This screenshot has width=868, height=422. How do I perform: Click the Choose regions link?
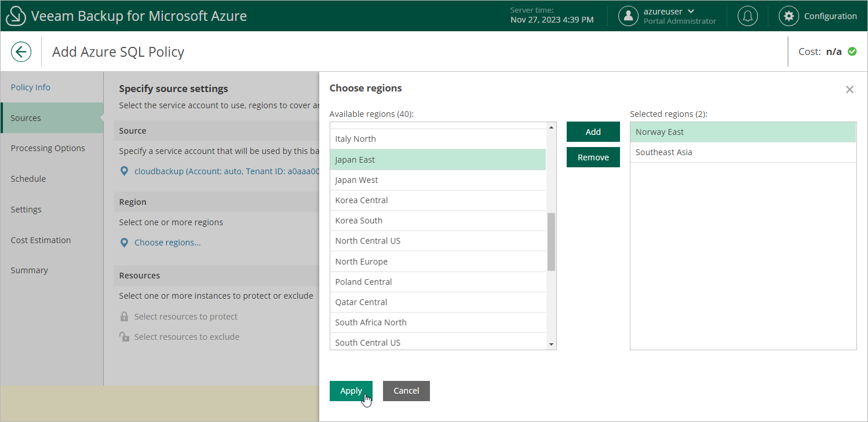pos(167,243)
